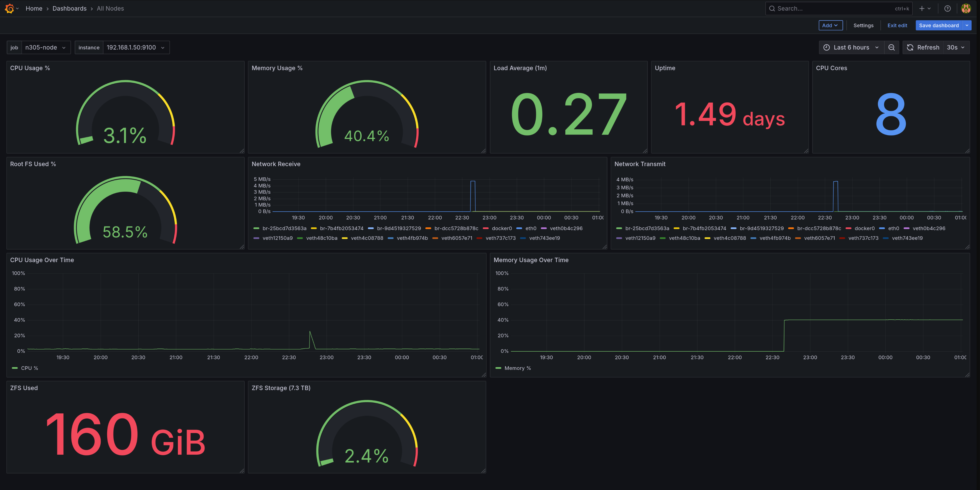Click the zoom out time range icon
980x490 pixels.
point(891,47)
